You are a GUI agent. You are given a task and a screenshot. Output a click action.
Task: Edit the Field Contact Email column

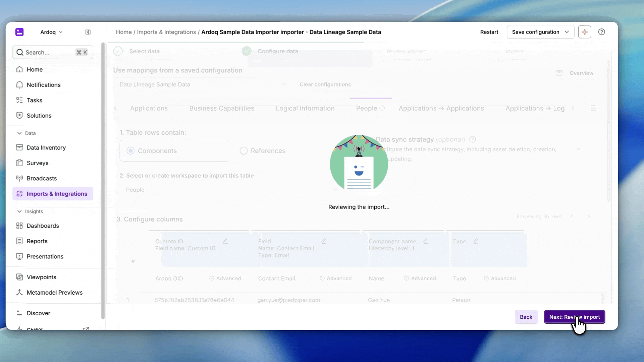pyautogui.click(x=324, y=241)
